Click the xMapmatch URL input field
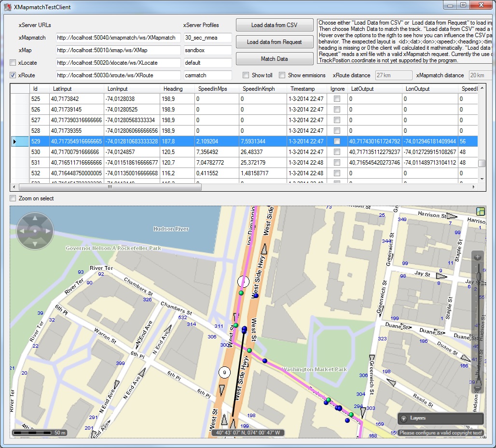 (x=118, y=38)
